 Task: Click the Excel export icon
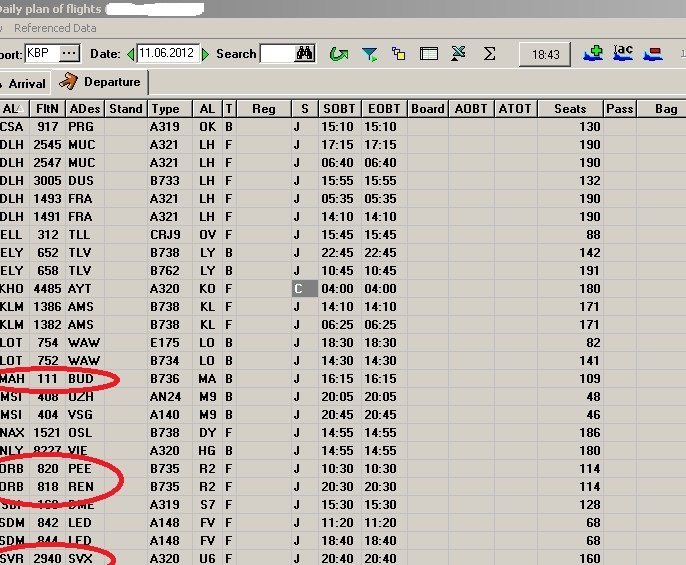click(x=458, y=54)
